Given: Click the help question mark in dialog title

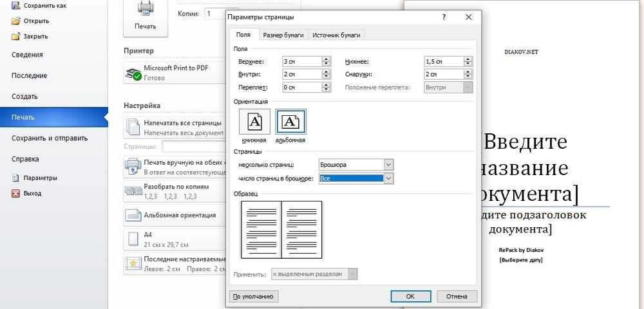Looking at the screenshot, I should [x=444, y=17].
